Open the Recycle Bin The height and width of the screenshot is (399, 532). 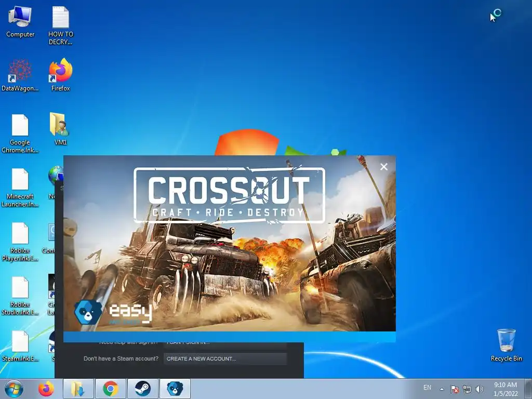point(506,345)
